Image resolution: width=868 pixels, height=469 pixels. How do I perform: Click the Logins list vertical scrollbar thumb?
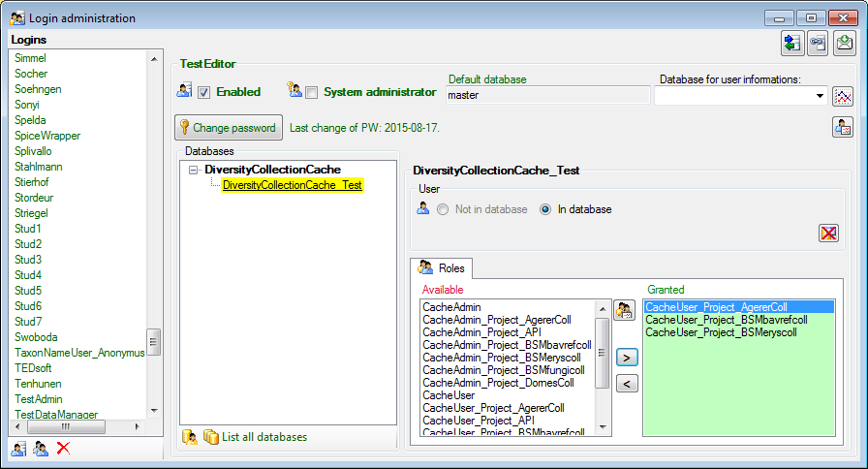[154, 342]
